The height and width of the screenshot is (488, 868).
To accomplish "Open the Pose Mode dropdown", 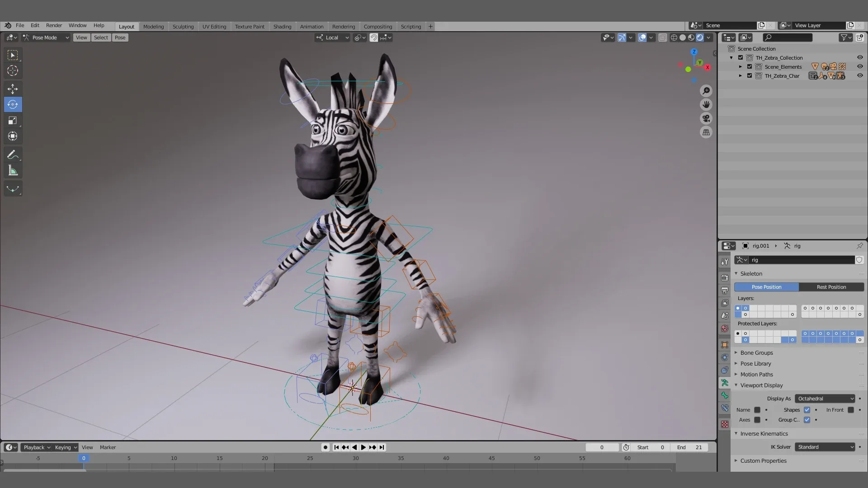I will click(x=46, y=38).
